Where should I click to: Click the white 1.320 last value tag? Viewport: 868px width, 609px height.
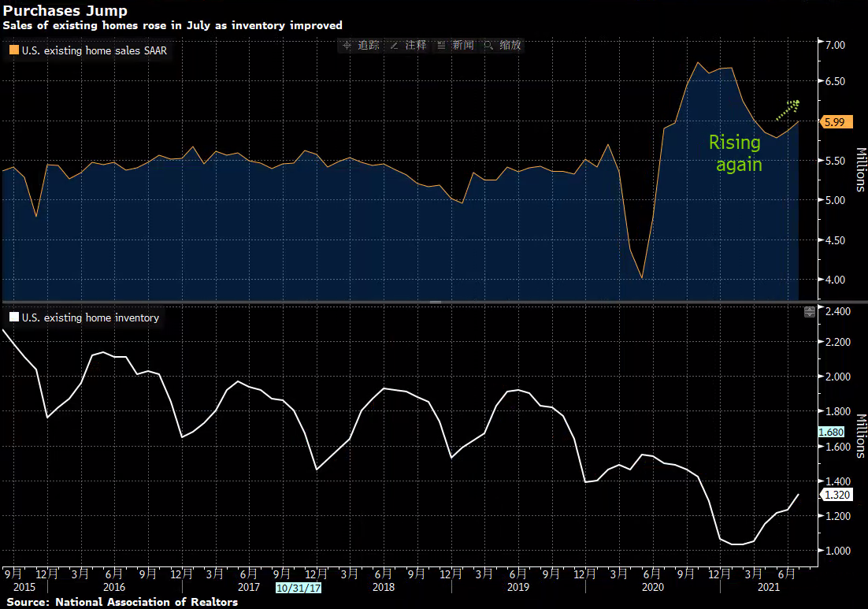(834, 495)
